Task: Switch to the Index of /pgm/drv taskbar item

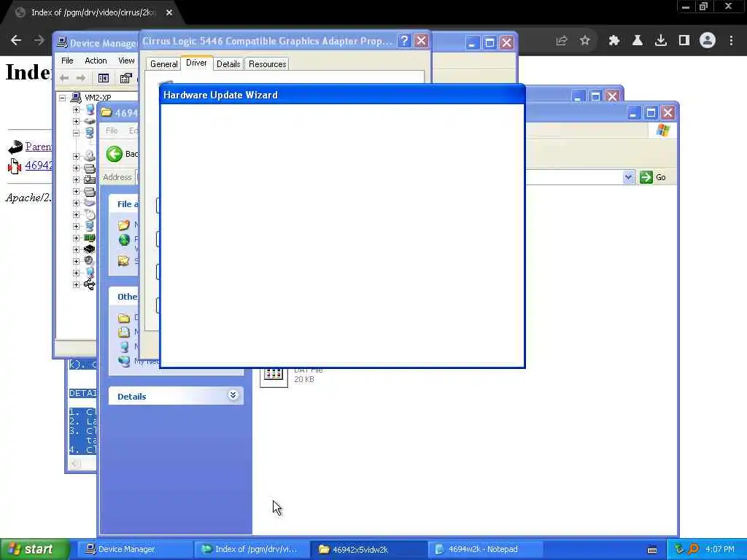Action: pos(251,549)
